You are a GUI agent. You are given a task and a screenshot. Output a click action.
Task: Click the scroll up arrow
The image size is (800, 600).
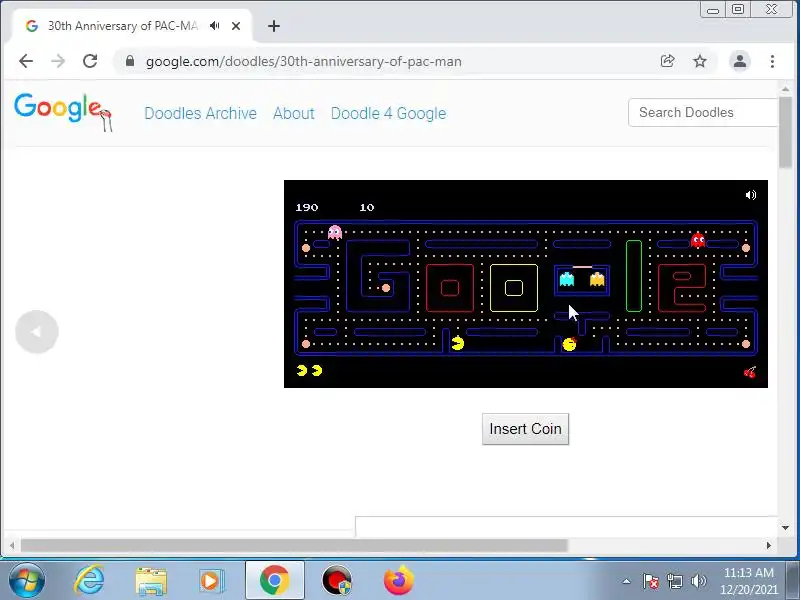pyautogui.click(x=786, y=89)
